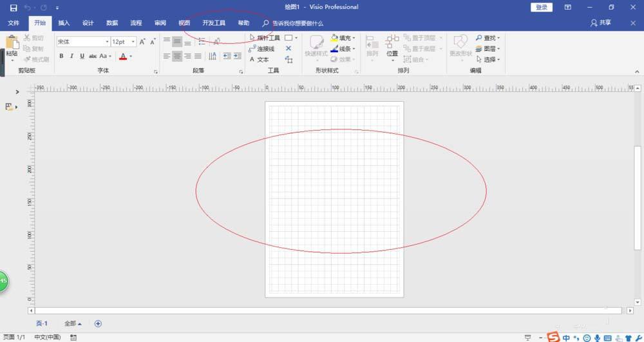
Task: Select the 指针工具 pointer tool
Action: 265,38
